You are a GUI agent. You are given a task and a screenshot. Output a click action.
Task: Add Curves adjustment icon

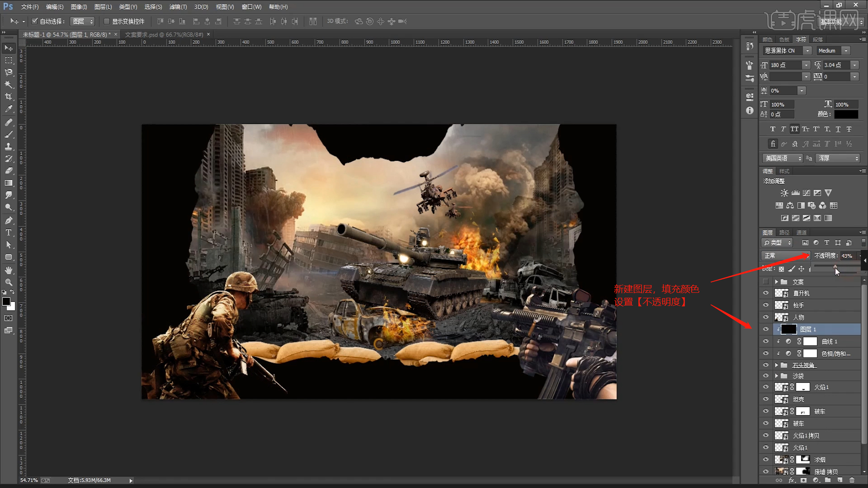pyautogui.click(x=807, y=193)
